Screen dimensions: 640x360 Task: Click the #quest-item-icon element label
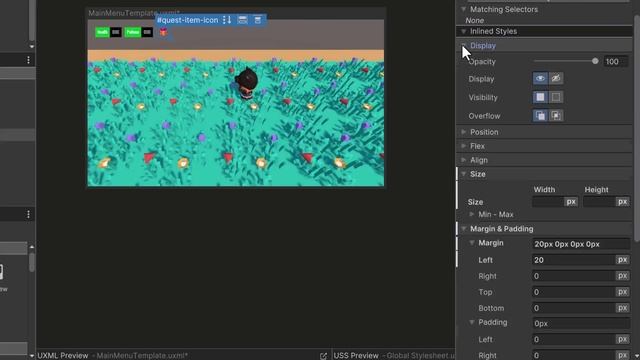(x=188, y=20)
